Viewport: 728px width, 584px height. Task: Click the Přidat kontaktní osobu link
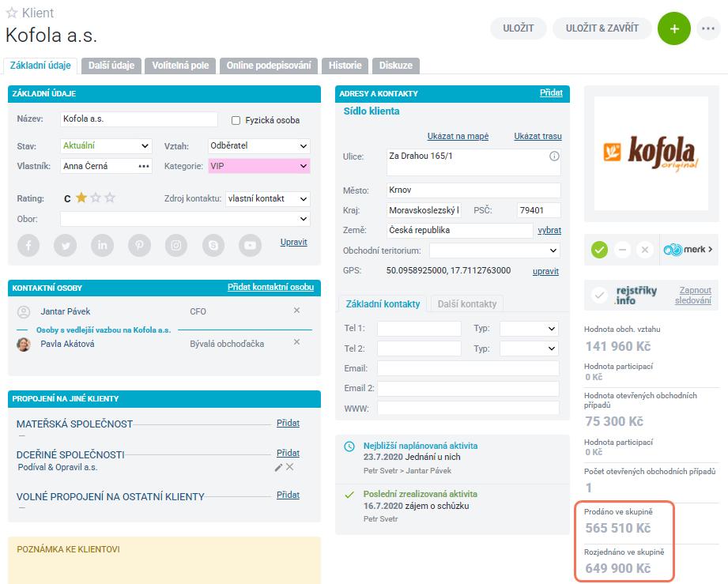(270, 287)
